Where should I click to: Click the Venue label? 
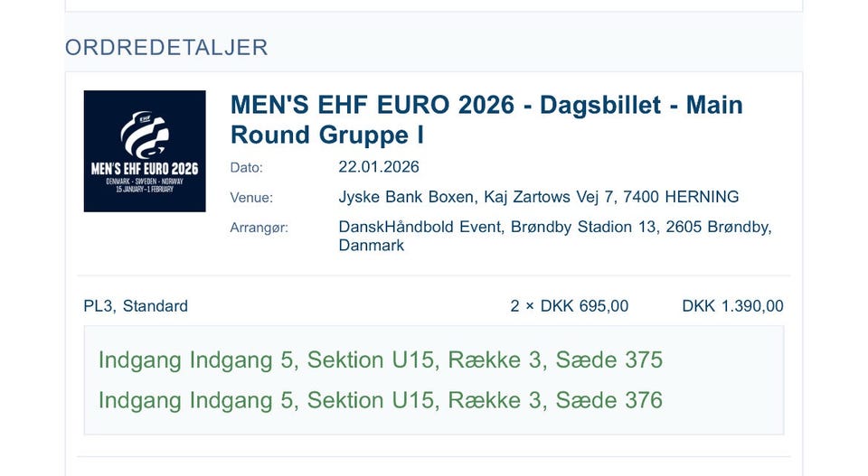251,198
